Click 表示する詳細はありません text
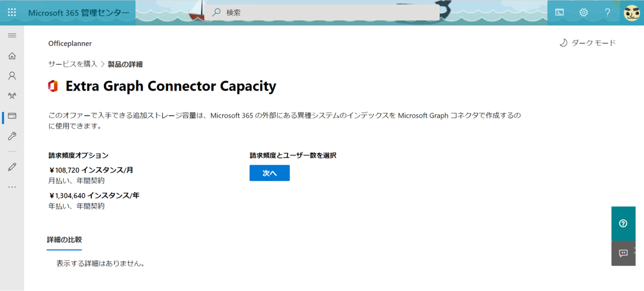 tap(100, 264)
